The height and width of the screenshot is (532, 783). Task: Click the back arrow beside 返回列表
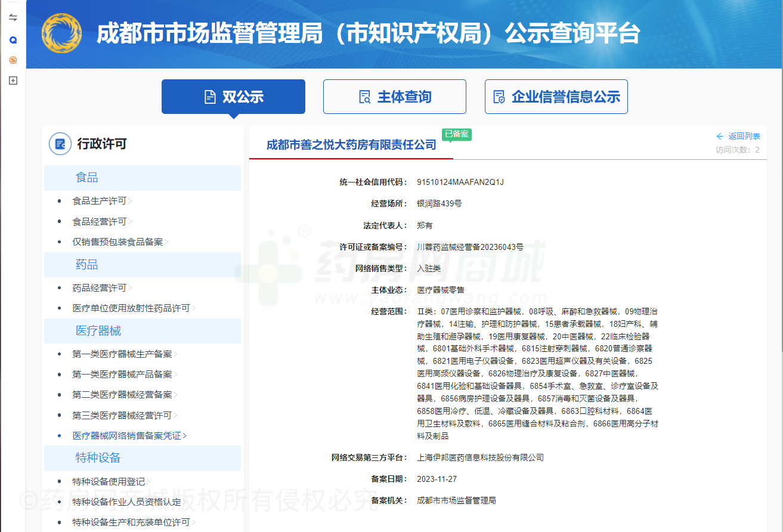pyautogui.click(x=720, y=137)
